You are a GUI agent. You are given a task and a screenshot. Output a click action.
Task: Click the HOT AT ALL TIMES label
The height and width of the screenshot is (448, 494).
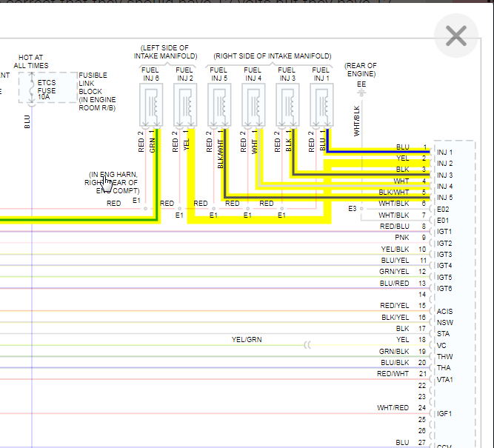(x=30, y=61)
